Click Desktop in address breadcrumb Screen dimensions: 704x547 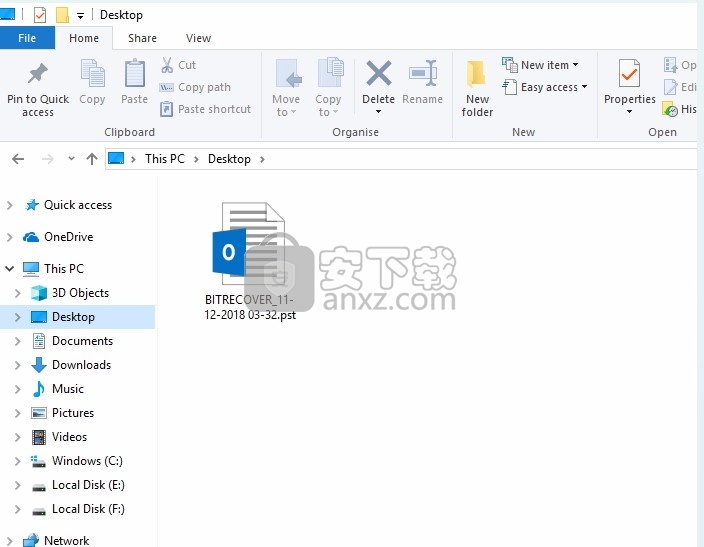tap(229, 159)
